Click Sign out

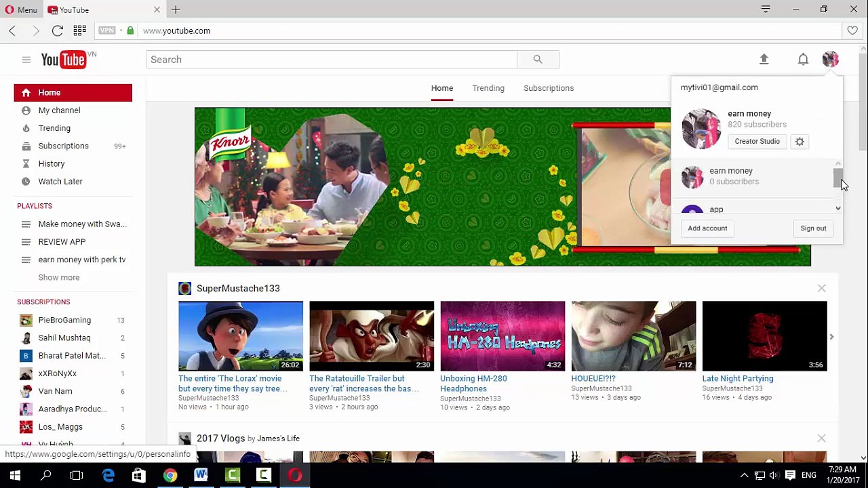pyautogui.click(x=813, y=228)
